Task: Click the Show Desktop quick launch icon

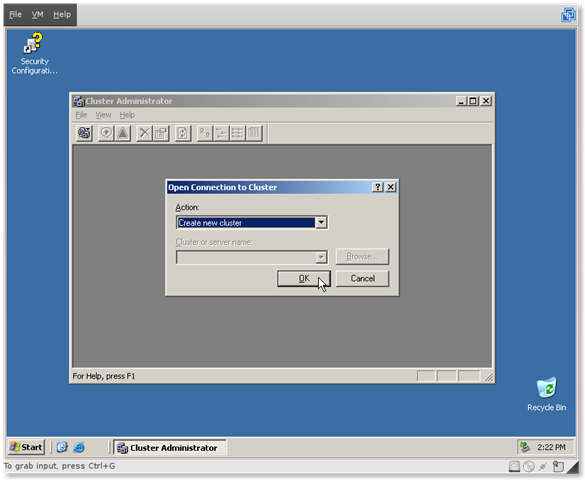Action: pyautogui.click(x=62, y=447)
